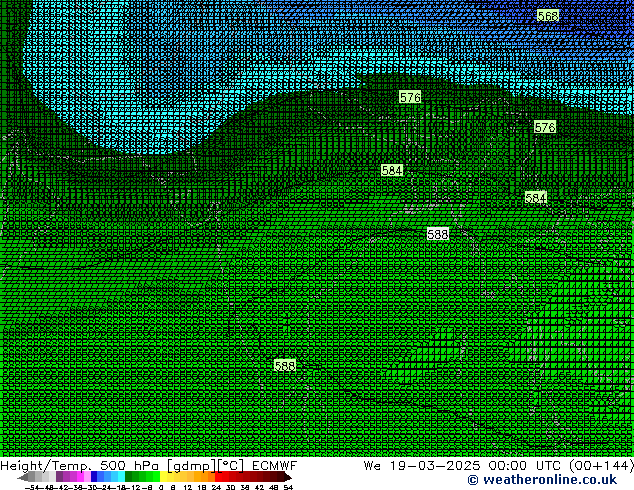Click the '00:00 UTC' time text
Viewport: 634px width, 490px height.
coord(524,465)
